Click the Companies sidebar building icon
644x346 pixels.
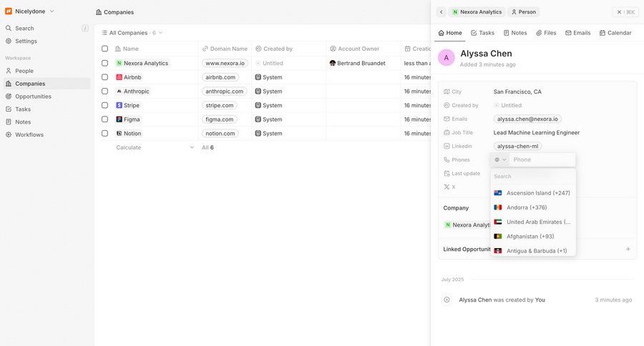point(8,84)
